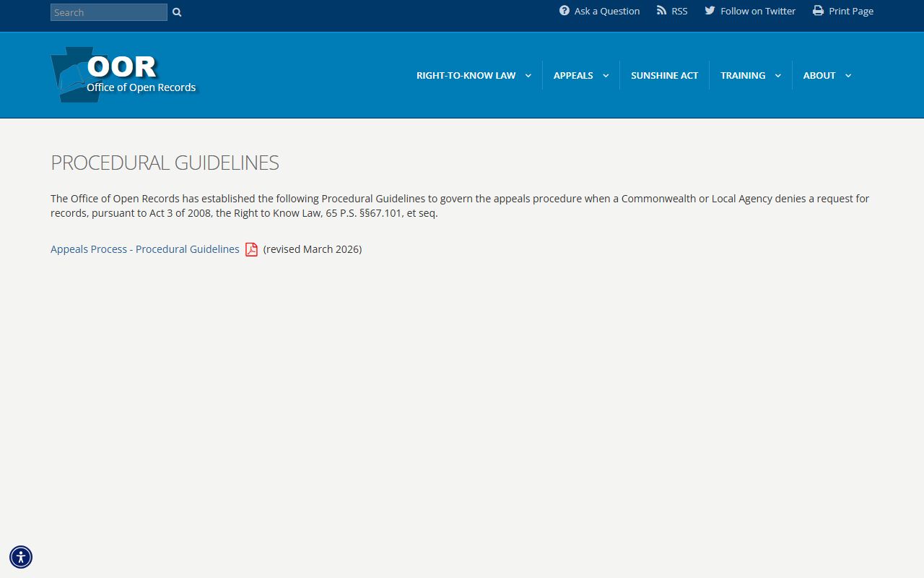Go to the Sunshine Act page
The width and height of the screenshot is (924, 578).
point(665,76)
